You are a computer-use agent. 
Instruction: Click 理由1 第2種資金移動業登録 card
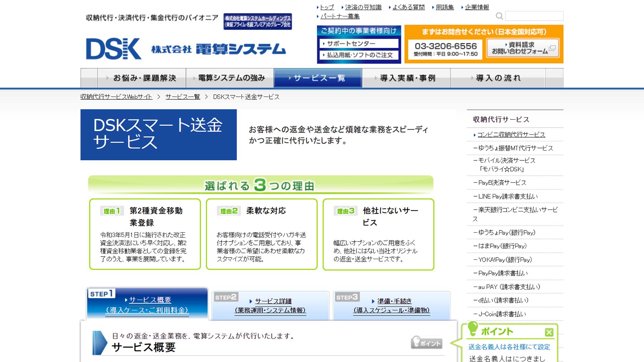click(x=145, y=234)
